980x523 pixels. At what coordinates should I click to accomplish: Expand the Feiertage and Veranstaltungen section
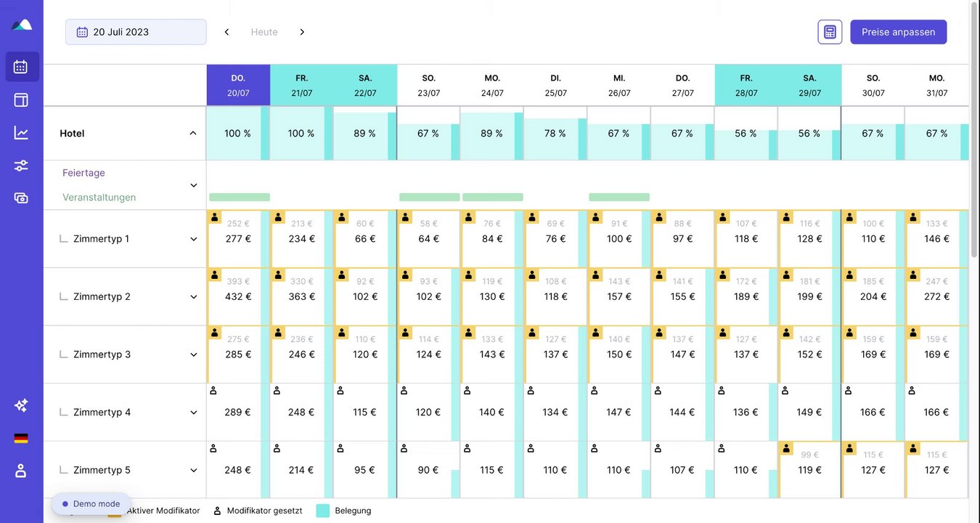pos(194,185)
